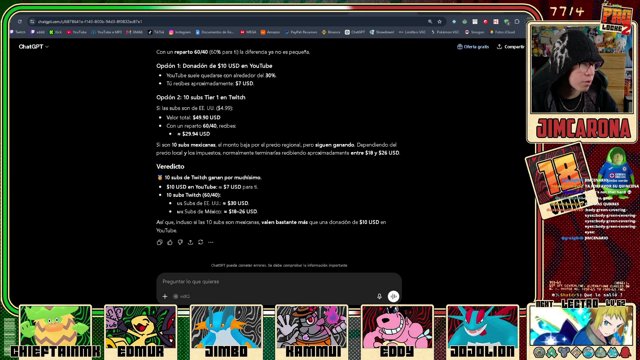Select the JIMBO Pokémon card
The width and height of the screenshot is (640, 360).
pyautogui.click(x=226, y=332)
